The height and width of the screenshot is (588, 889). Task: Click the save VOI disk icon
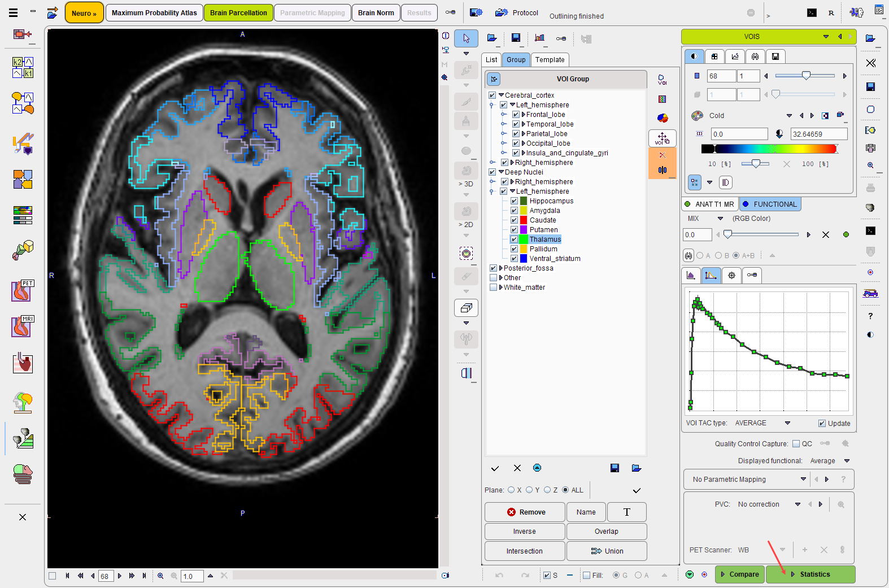(516, 38)
